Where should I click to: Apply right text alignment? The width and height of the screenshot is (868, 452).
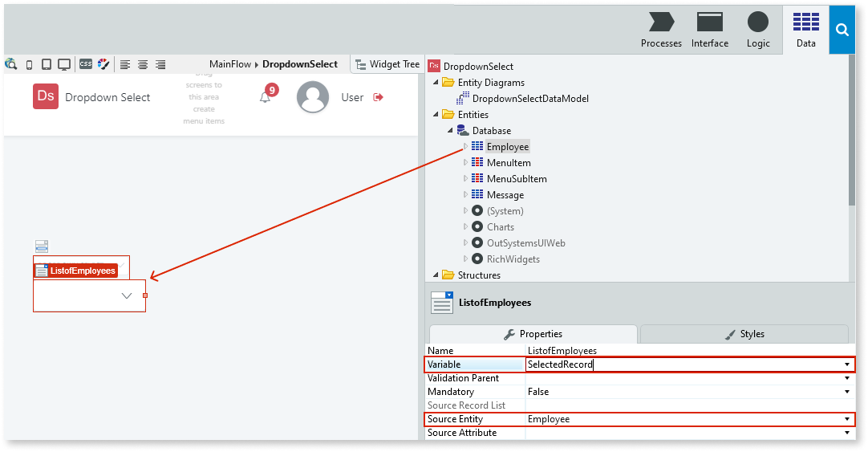point(160,64)
